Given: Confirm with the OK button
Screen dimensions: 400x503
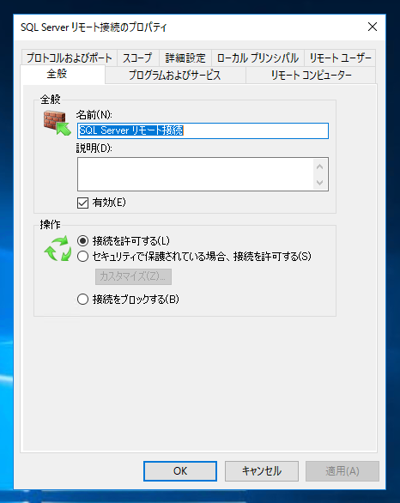Looking at the screenshot, I should point(180,471).
